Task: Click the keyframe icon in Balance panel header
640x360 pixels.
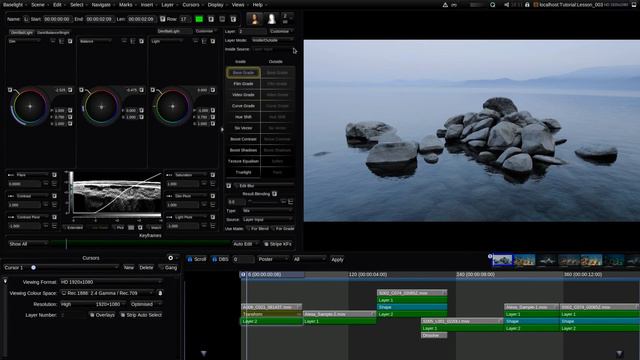Action: (141, 41)
